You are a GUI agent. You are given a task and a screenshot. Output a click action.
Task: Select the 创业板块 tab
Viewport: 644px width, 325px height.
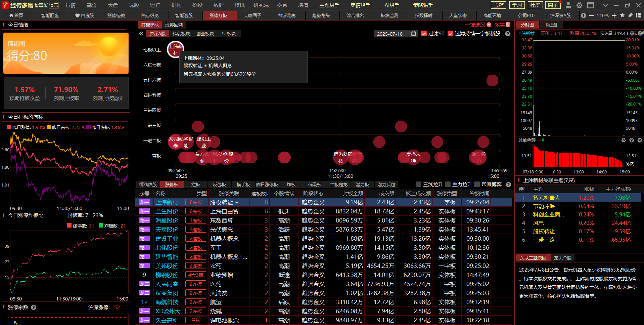click(x=205, y=34)
